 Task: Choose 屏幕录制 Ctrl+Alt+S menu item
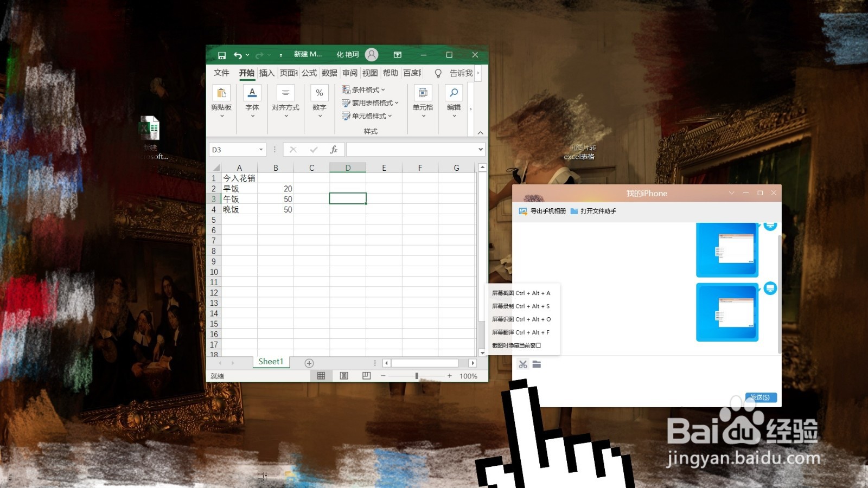(521, 306)
